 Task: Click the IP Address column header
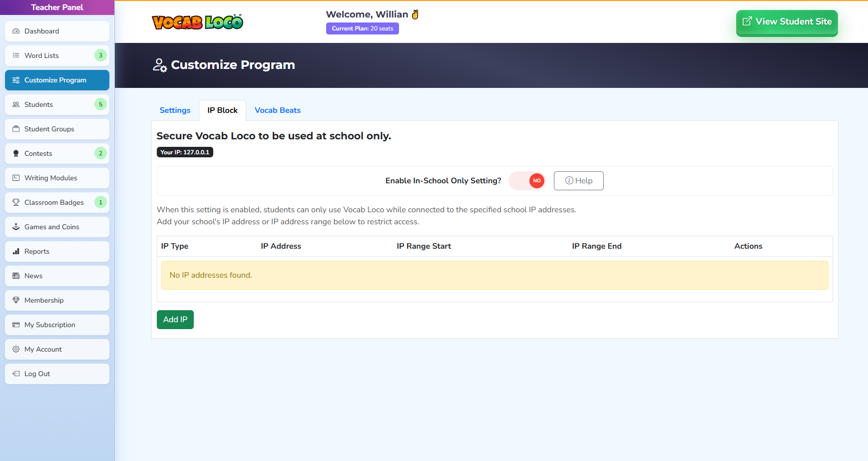281,246
